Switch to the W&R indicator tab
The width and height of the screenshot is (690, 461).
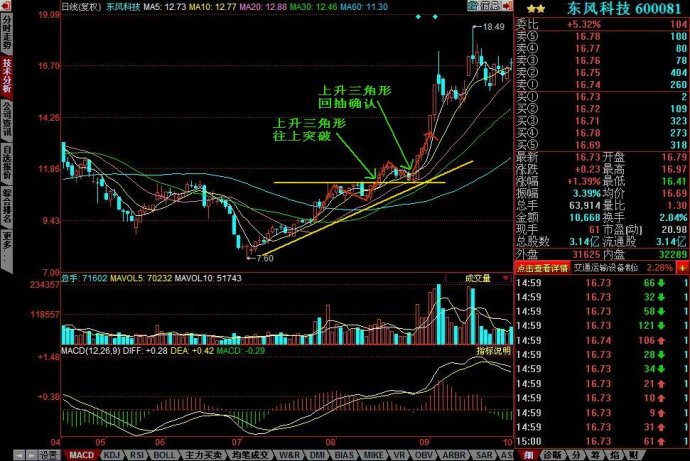290,455
